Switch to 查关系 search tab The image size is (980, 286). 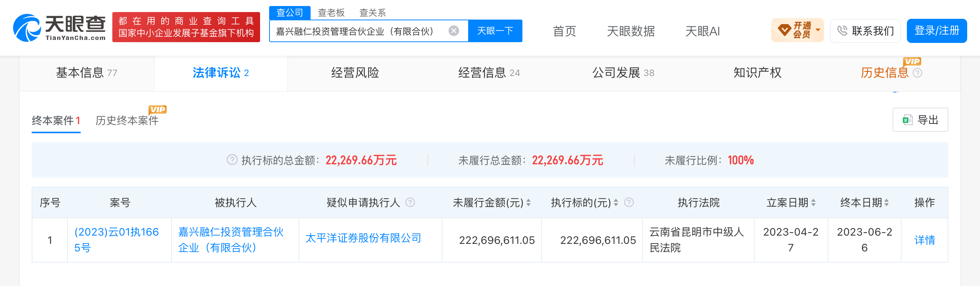(372, 12)
